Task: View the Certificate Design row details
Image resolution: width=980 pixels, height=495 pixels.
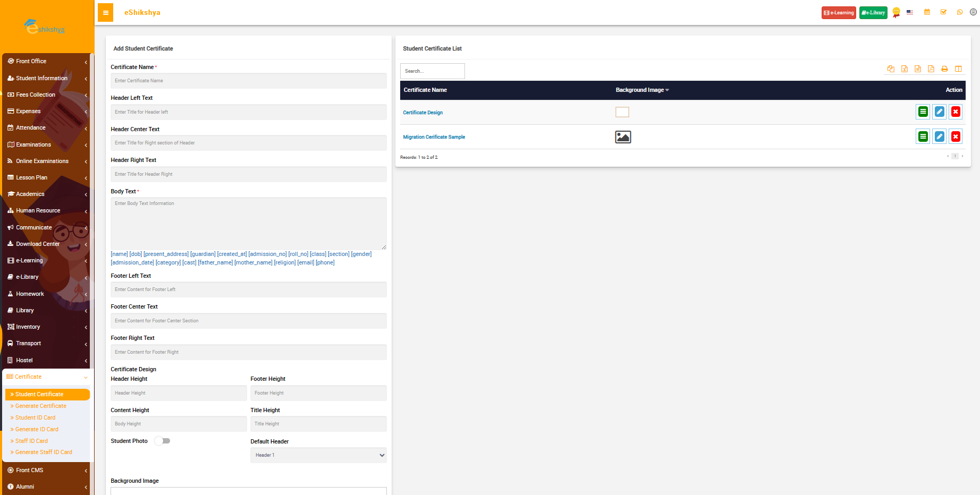Action: (x=923, y=112)
